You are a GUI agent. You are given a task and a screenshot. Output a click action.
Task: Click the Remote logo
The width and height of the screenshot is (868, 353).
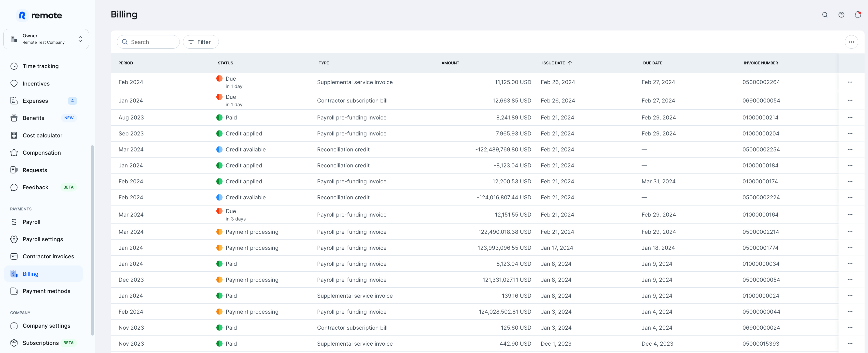click(40, 15)
